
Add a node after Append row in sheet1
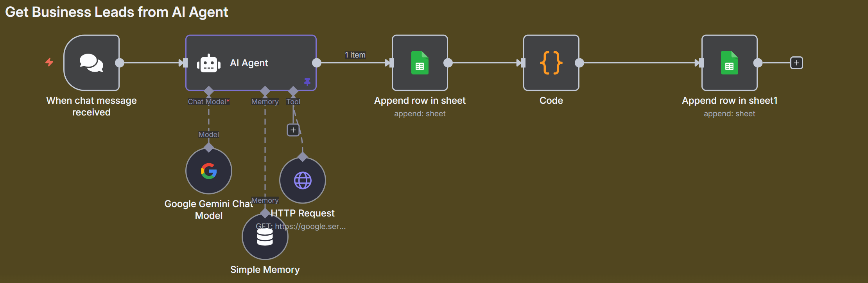pos(796,63)
